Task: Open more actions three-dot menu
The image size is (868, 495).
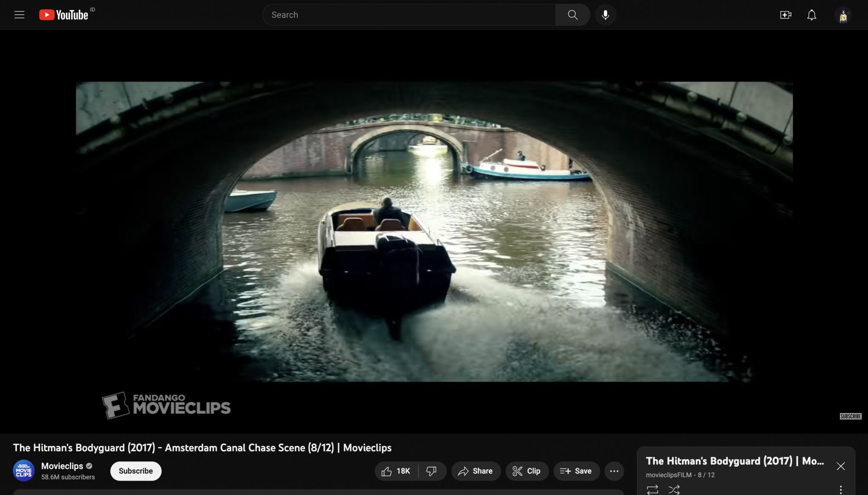Action: pos(614,471)
